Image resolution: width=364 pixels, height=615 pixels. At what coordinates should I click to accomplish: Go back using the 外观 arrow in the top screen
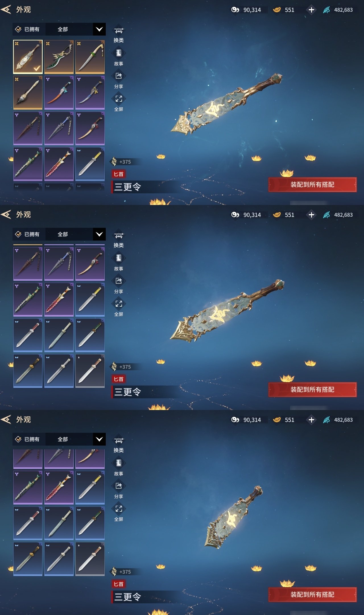[x=6, y=10]
